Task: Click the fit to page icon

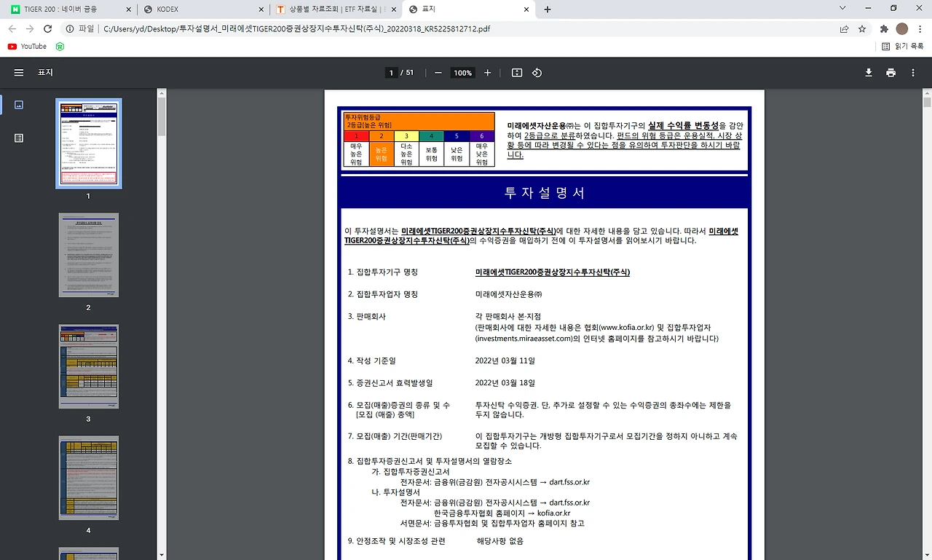Action: click(517, 73)
